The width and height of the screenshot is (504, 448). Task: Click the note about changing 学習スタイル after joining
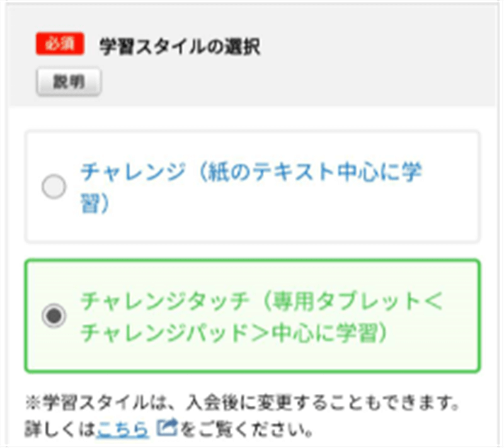click(x=243, y=402)
